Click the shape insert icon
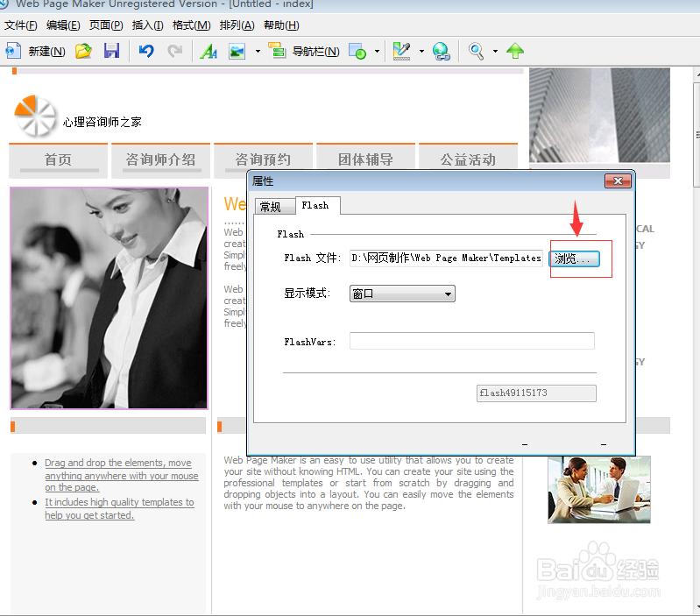700x616 pixels. 357,52
